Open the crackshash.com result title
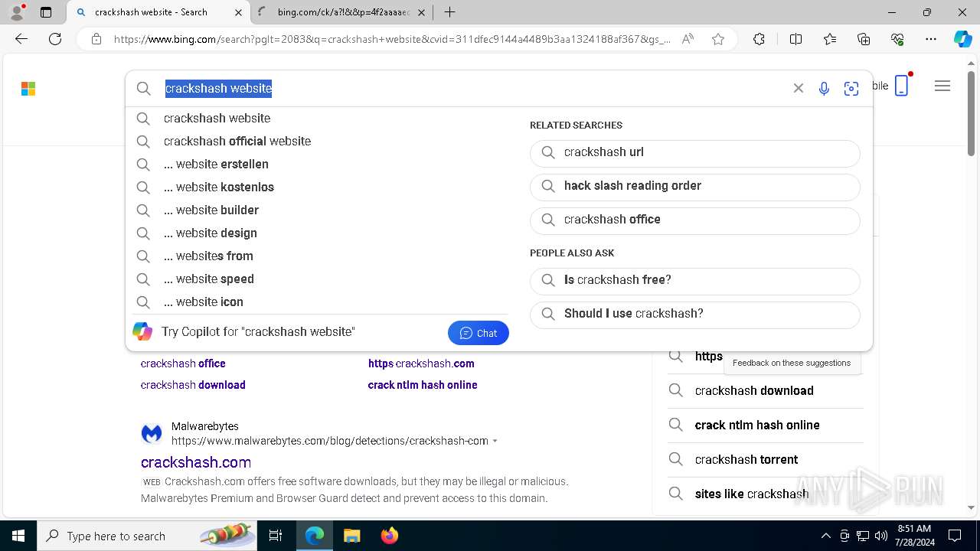This screenshot has width=980, height=551. 196,462
